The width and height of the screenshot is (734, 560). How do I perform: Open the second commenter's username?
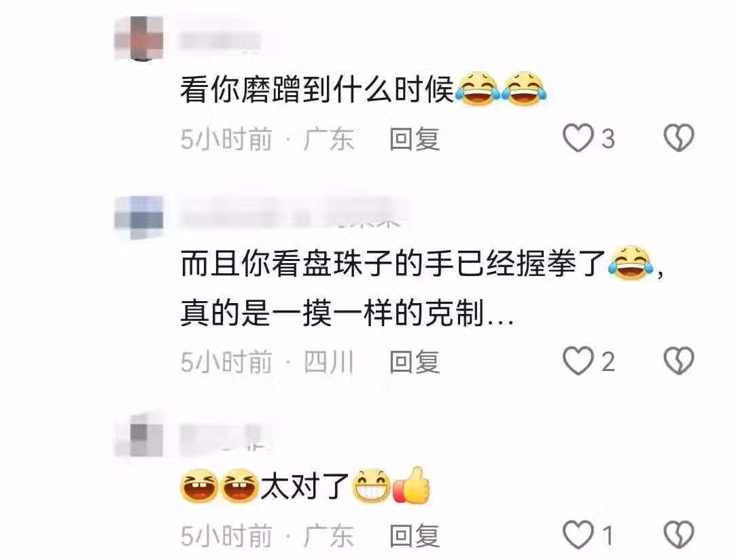(x=290, y=213)
